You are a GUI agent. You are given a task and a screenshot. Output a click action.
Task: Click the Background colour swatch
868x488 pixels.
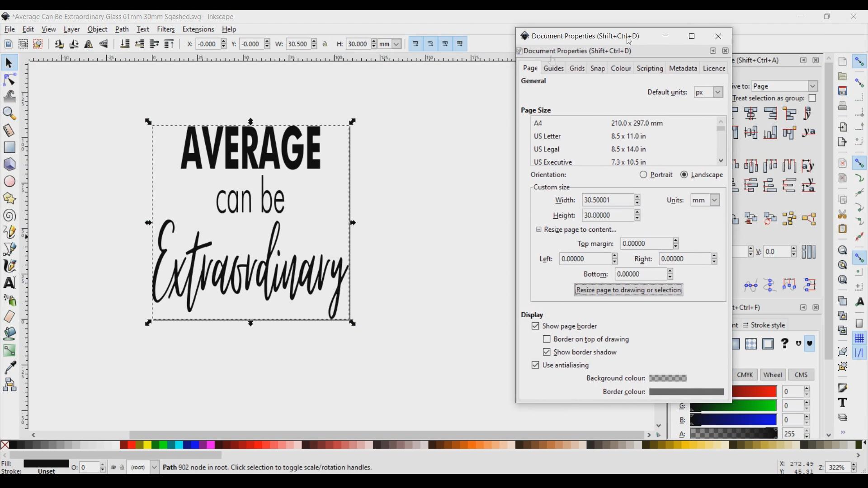click(668, 379)
